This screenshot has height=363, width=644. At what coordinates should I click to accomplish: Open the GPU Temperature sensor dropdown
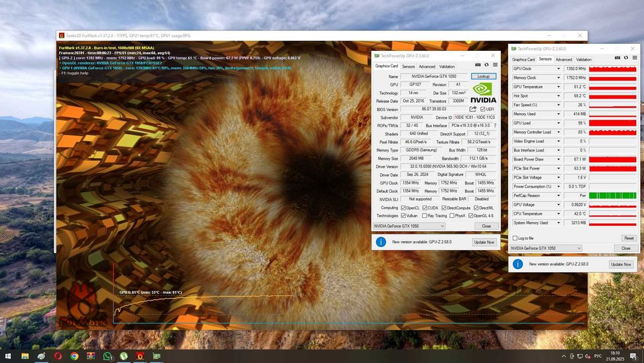pos(558,87)
